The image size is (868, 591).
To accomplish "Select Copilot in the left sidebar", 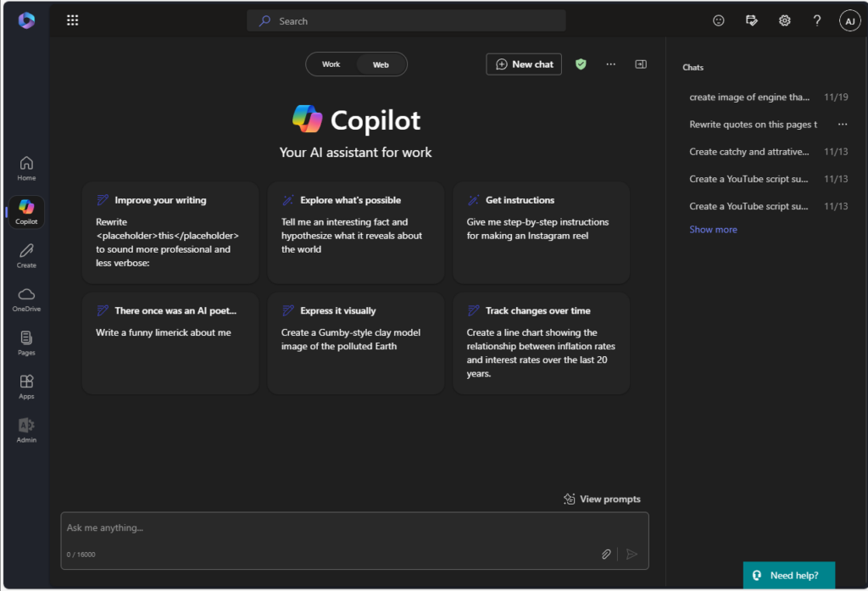I will (x=26, y=212).
